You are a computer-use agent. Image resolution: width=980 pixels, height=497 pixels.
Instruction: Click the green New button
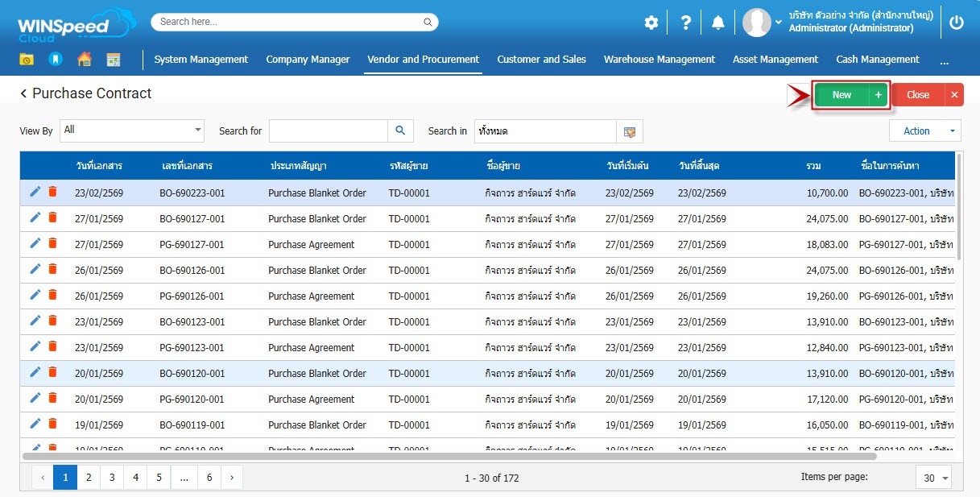841,95
